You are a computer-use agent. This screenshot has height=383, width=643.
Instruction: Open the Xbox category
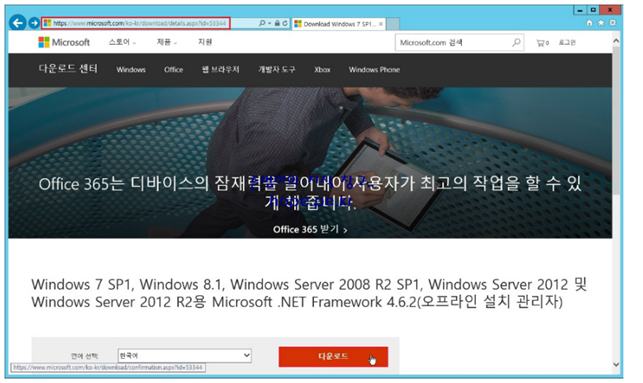pos(322,70)
